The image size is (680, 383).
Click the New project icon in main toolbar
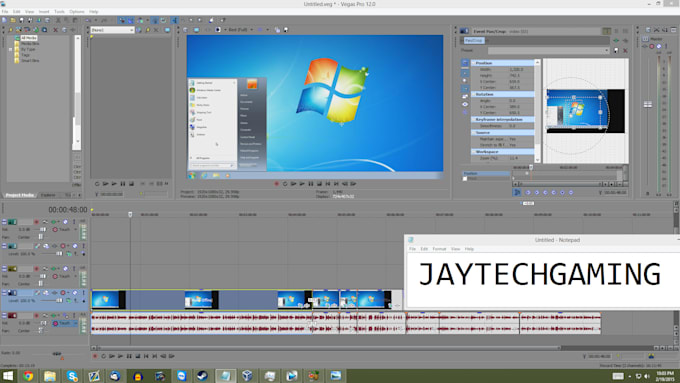pos(4,20)
